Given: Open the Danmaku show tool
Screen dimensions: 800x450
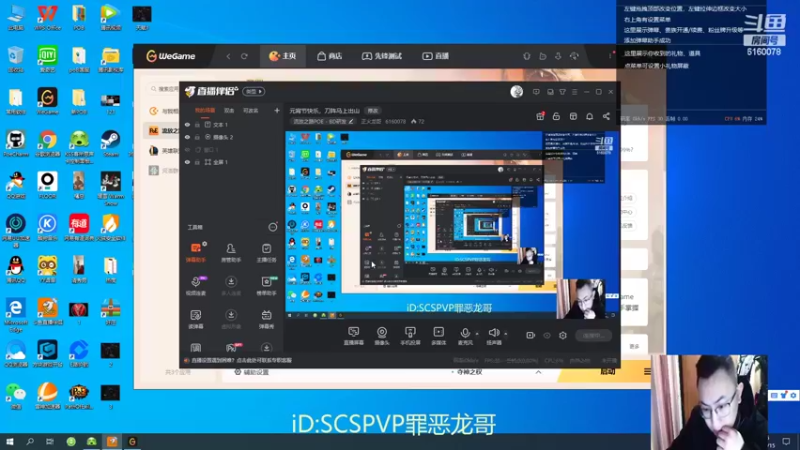Looking at the screenshot, I should pyautogui.click(x=266, y=319).
